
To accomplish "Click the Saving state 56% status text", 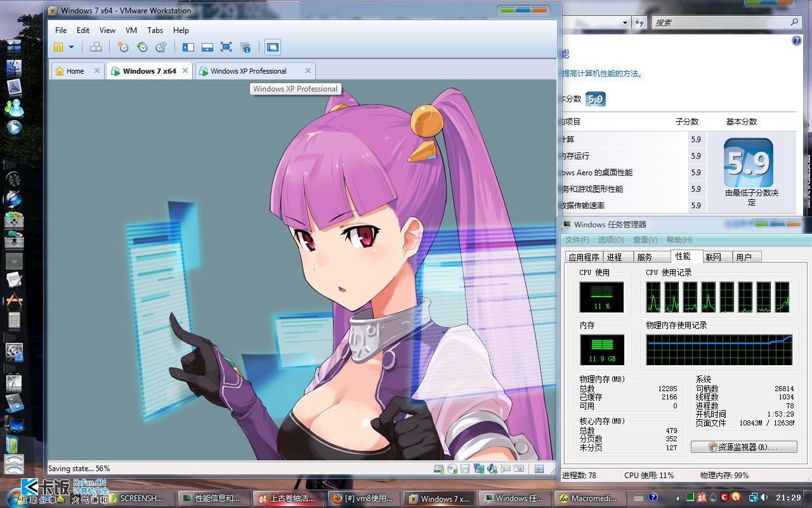I will pos(79,469).
